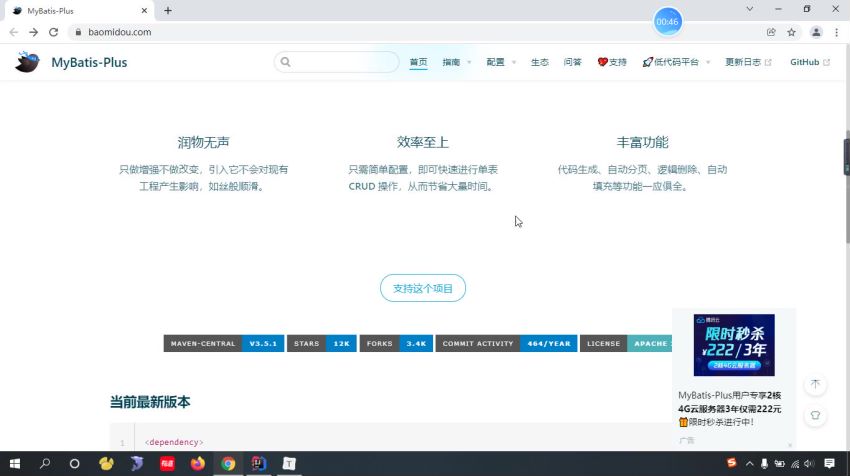850x476 pixels.
Task: Reload the page with refresh icon
Action: [x=53, y=32]
